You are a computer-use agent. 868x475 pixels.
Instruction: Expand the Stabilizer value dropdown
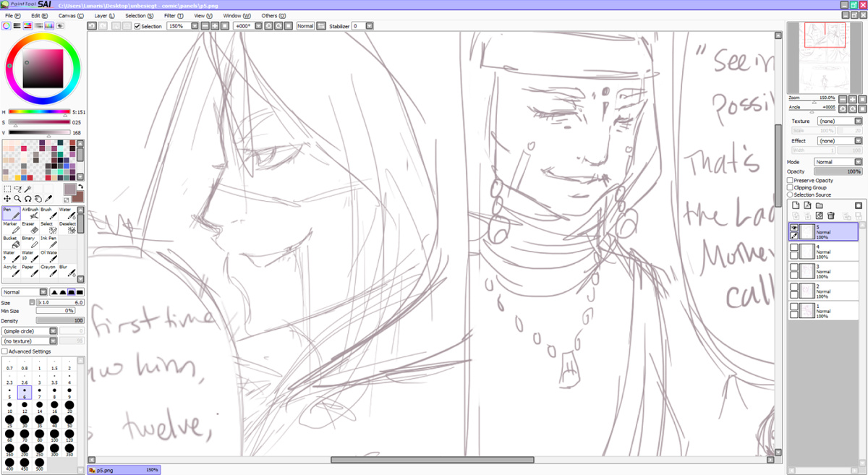click(369, 26)
